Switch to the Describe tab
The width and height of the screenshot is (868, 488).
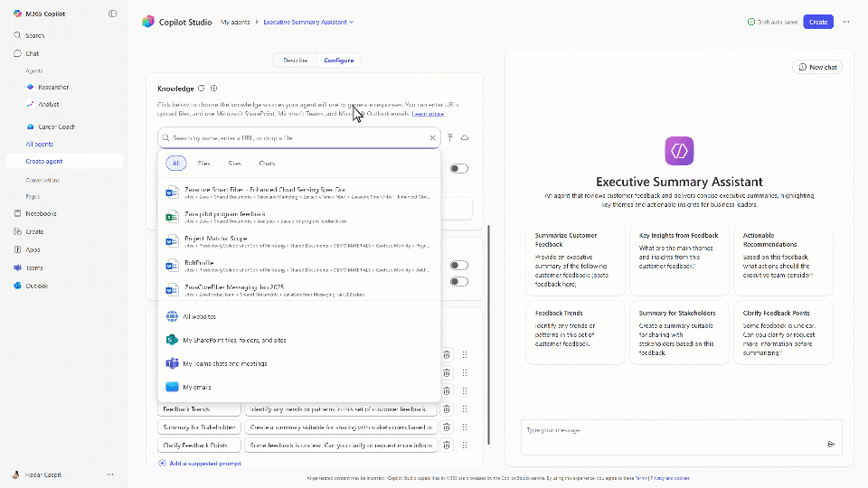tap(295, 61)
